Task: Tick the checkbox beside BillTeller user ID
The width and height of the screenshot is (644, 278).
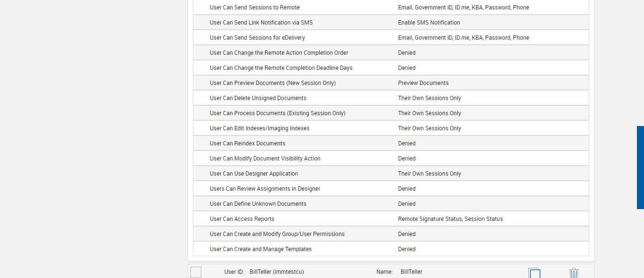Action: click(x=196, y=272)
